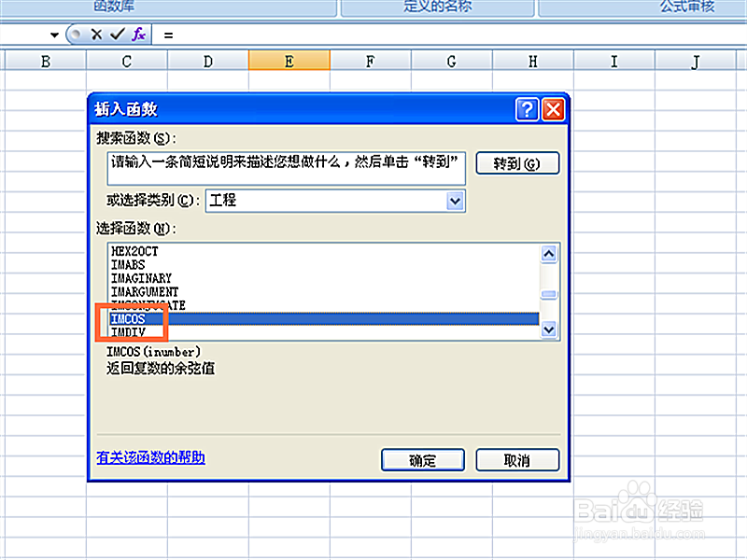Click the formula bar confirm checkmark icon
The height and width of the screenshot is (560, 747).
118,35
